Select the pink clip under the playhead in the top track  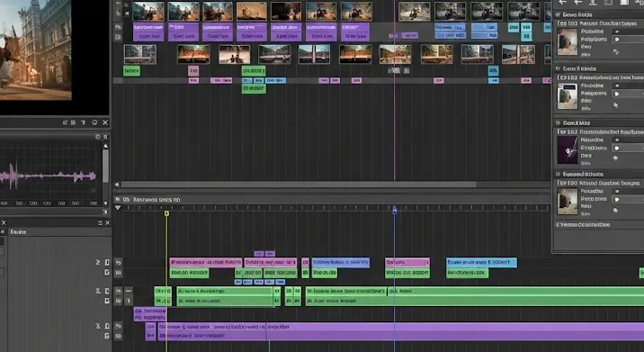(407, 262)
